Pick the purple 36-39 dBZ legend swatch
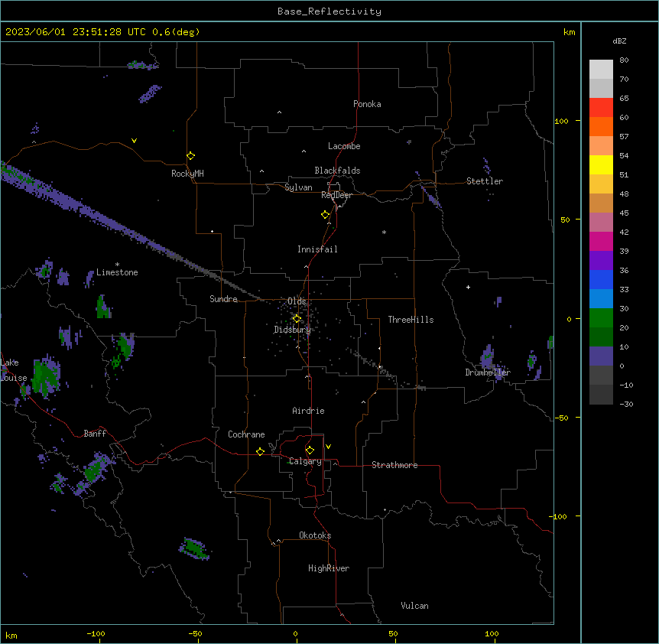Viewport: 659px width, 644px height. coord(601,261)
